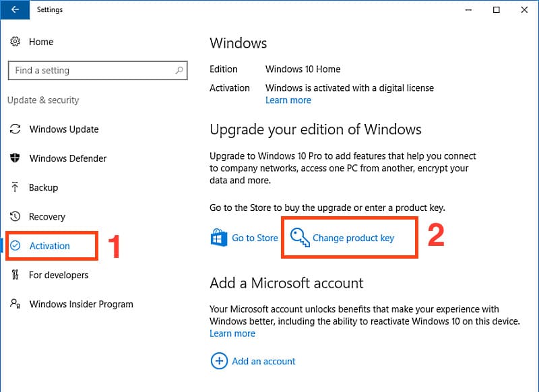Image resolution: width=539 pixels, height=392 pixels.
Task: Select the Backup icon in the sidebar
Action: pyautogui.click(x=15, y=187)
